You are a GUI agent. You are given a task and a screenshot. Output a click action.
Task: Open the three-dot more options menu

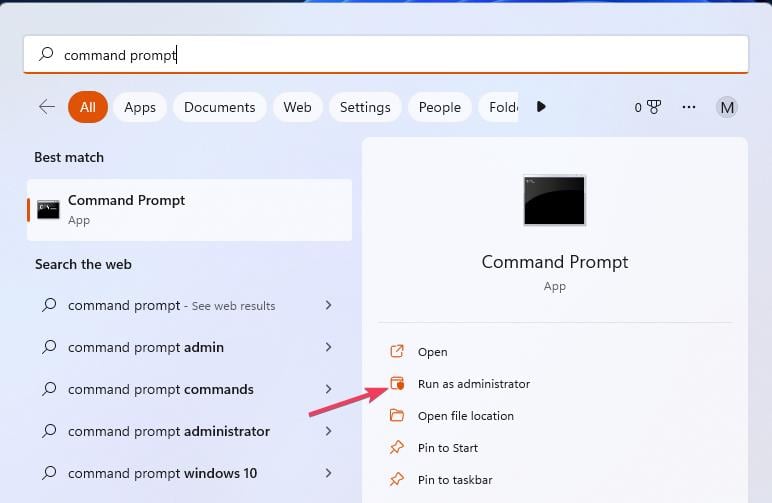689,107
